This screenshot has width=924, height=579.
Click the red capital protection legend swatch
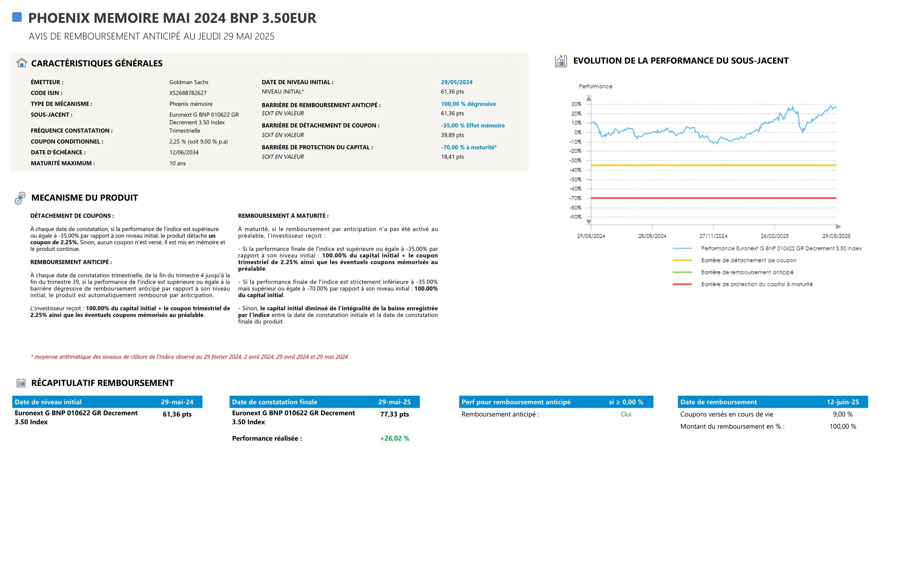click(682, 284)
